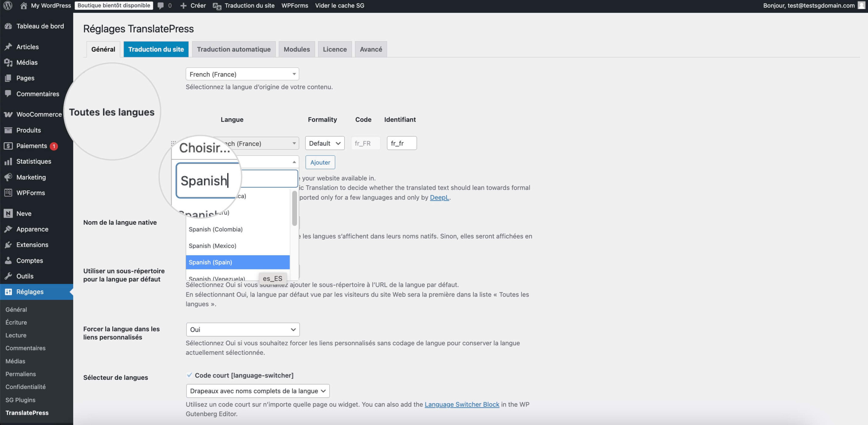Switch to the Traduction du site tab

coord(156,49)
